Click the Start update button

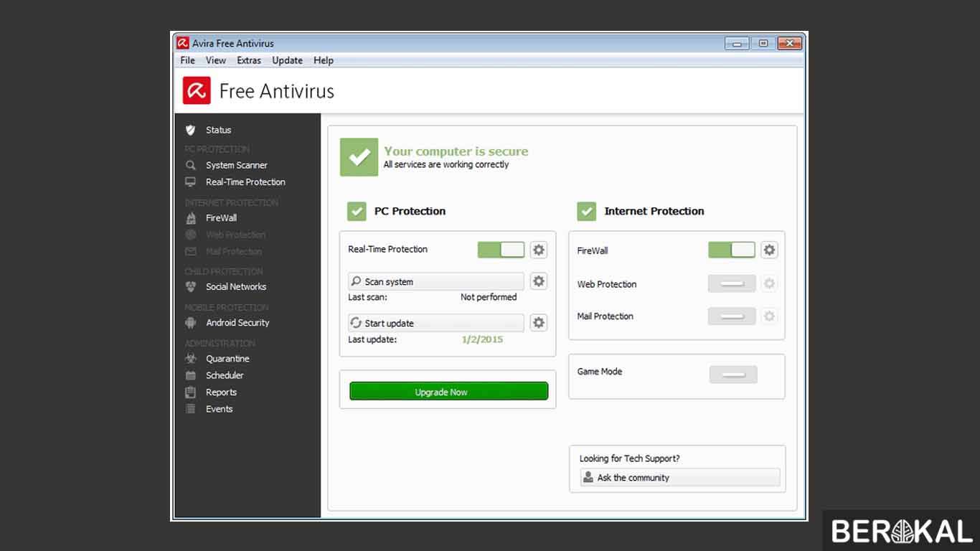coord(436,323)
